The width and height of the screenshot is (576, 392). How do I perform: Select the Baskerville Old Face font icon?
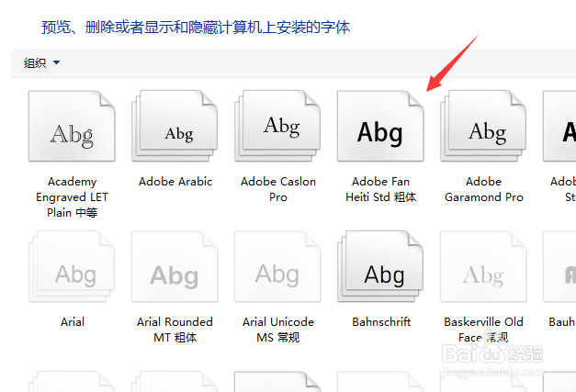coord(483,266)
